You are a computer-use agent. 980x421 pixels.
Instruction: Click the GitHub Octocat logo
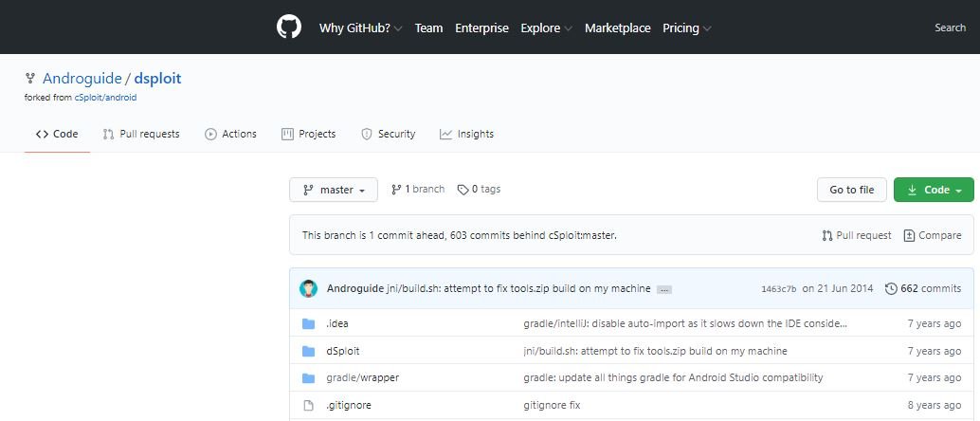tap(289, 27)
